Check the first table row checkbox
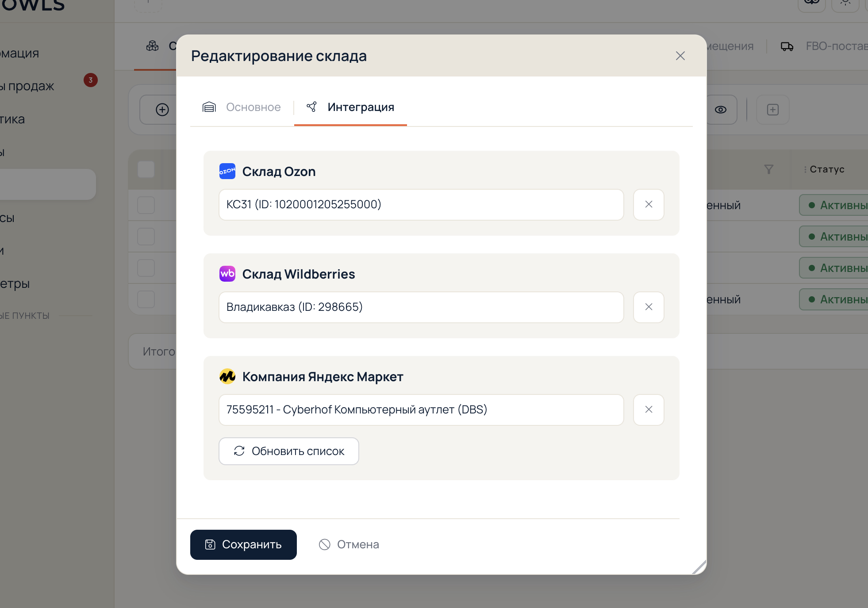 pos(146,205)
